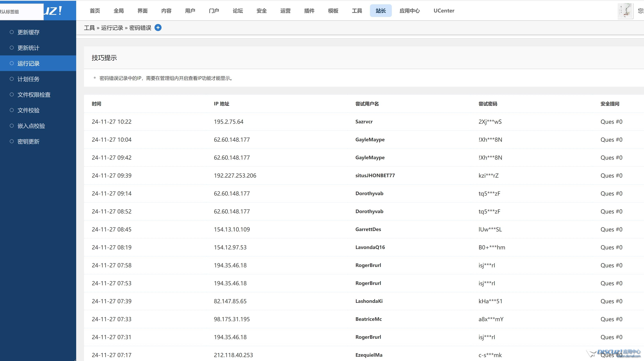This screenshot has width=644, height=361.
Task: Click Dorothyvab in the 09:14 row
Action: click(x=369, y=193)
